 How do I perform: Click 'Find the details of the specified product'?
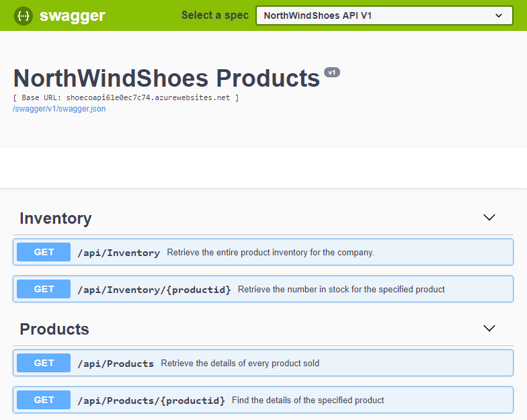[x=308, y=401]
